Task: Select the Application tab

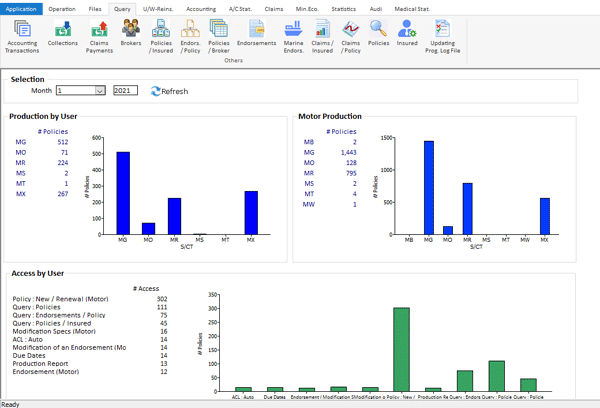Action: click(22, 7)
